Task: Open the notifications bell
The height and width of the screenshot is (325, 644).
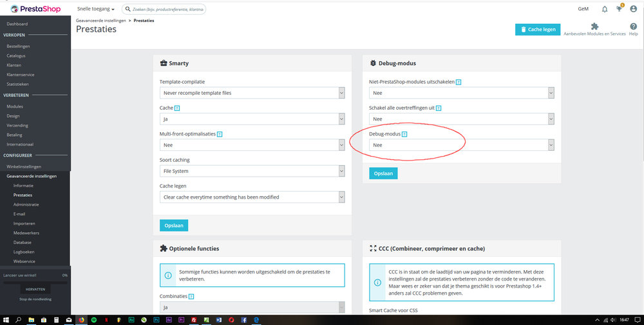Action: tap(605, 9)
